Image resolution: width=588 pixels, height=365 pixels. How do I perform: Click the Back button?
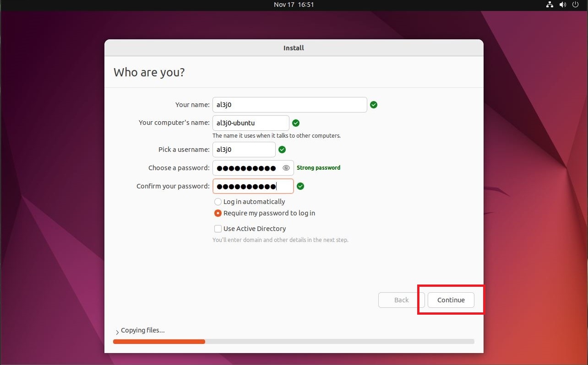pyautogui.click(x=401, y=300)
